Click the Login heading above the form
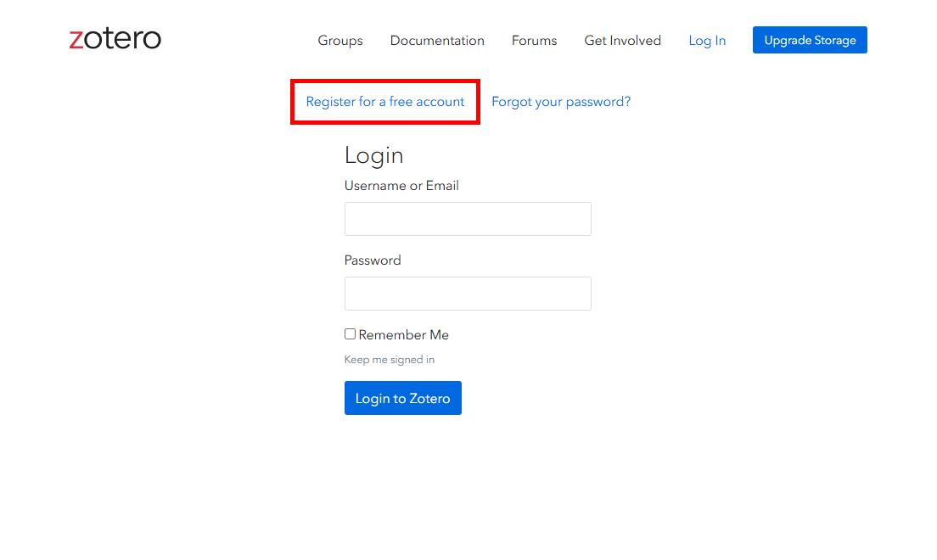This screenshot has height=560, width=937. click(373, 155)
